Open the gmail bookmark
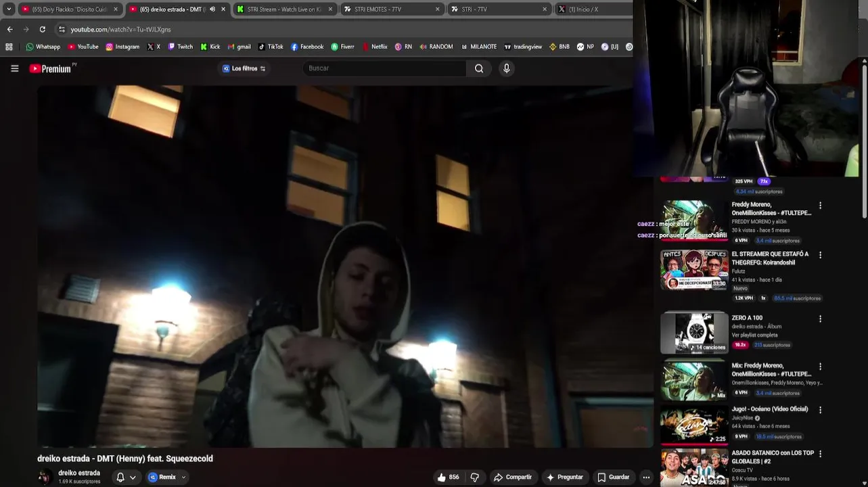Image resolution: width=868 pixels, height=487 pixels. click(239, 47)
